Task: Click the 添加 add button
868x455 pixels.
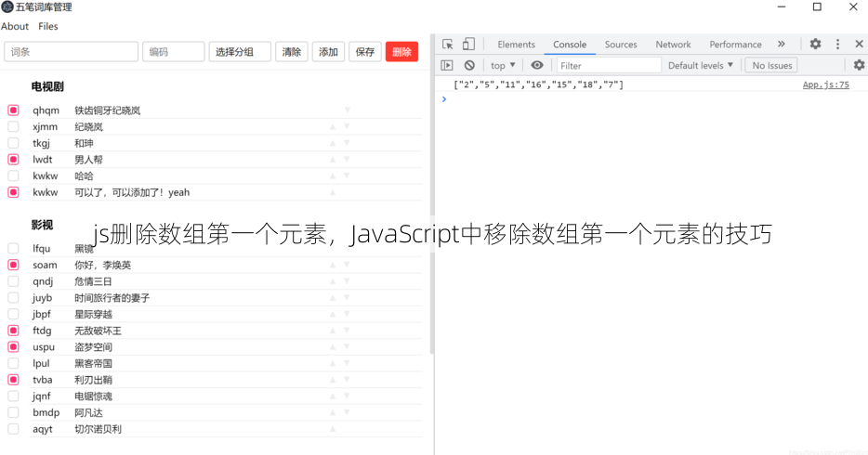Action: coord(328,52)
